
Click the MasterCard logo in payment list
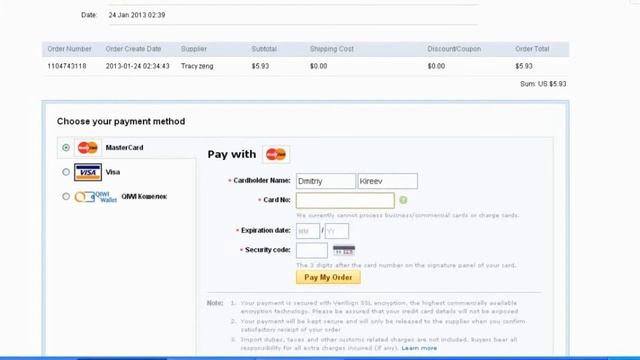pyautogui.click(x=88, y=148)
